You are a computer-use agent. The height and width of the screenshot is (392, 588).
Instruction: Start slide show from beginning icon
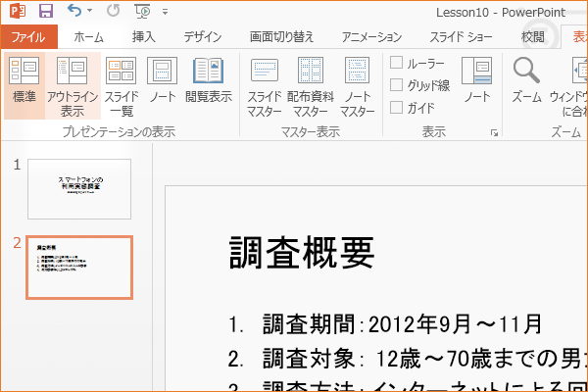pos(142,11)
